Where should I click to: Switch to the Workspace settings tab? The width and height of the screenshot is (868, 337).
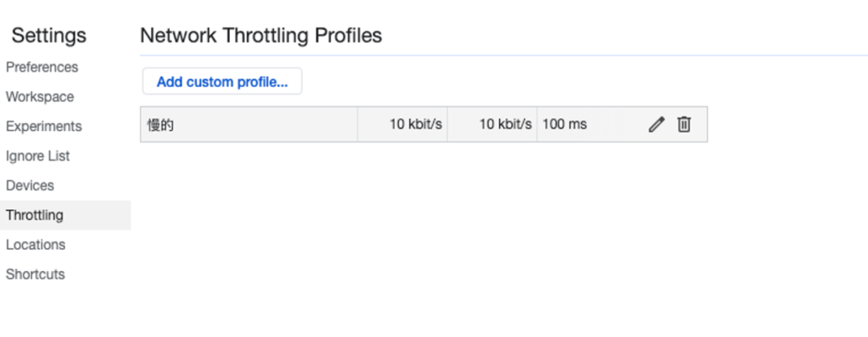pyautogui.click(x=39, y=97)
